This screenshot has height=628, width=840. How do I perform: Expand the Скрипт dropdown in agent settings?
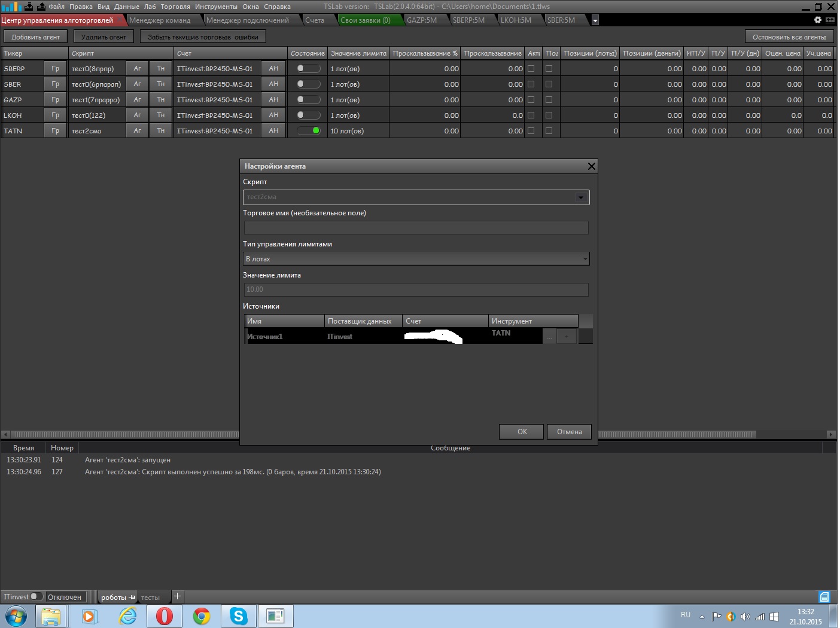coord(580,197)
